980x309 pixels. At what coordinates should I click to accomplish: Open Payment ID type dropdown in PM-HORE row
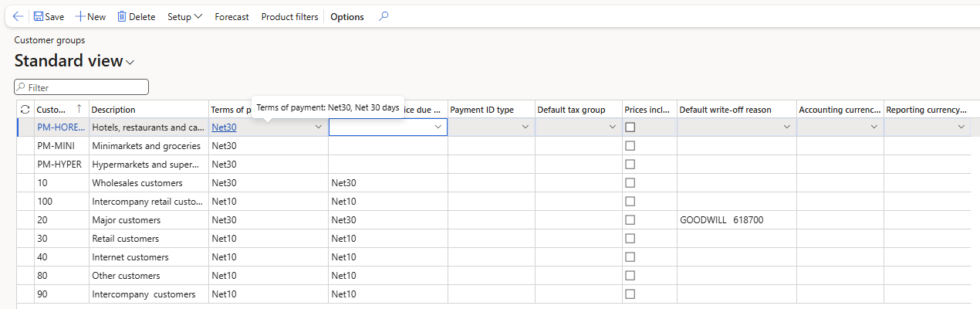tap(525, 127)
